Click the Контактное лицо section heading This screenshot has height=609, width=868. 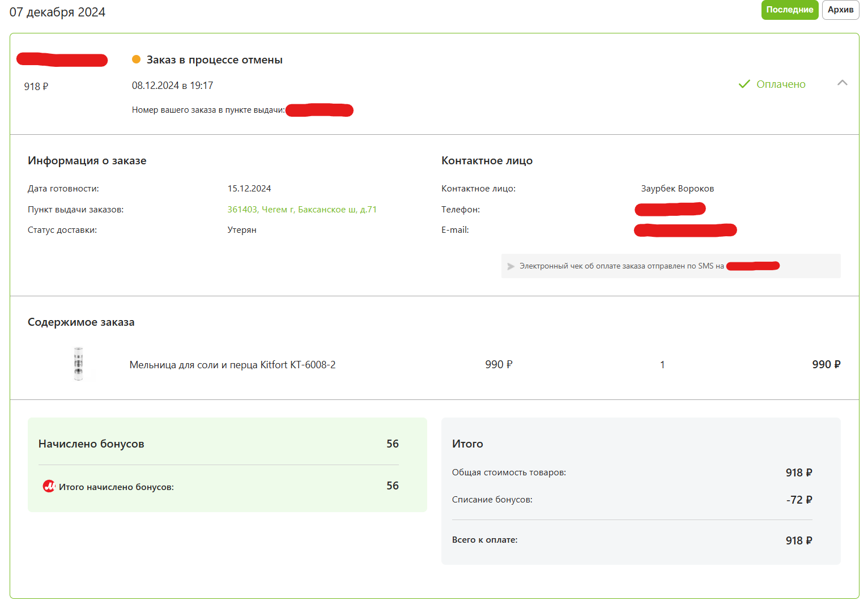point(487,161)
